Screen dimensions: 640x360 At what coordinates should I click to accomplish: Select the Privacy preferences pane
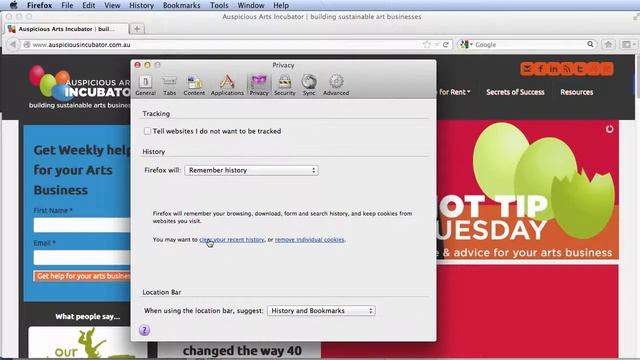pos(259,85)
